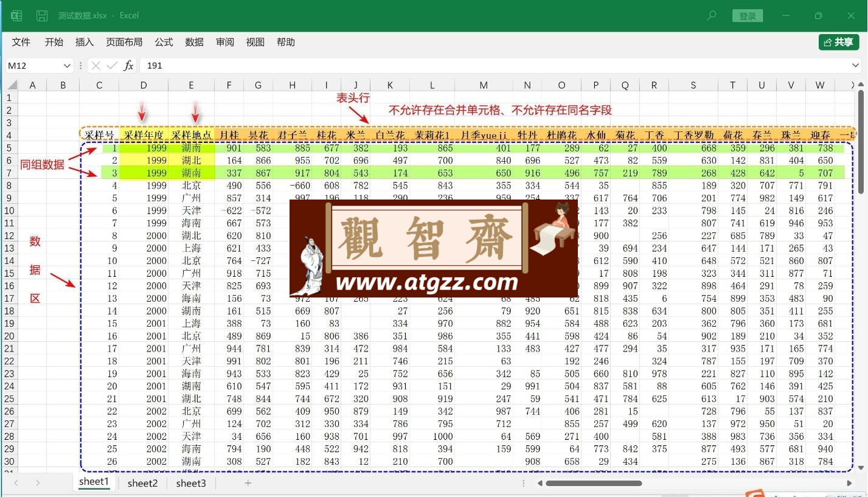
Task: Open the search magnifier in title bar
Action: (x=711, y=16)
